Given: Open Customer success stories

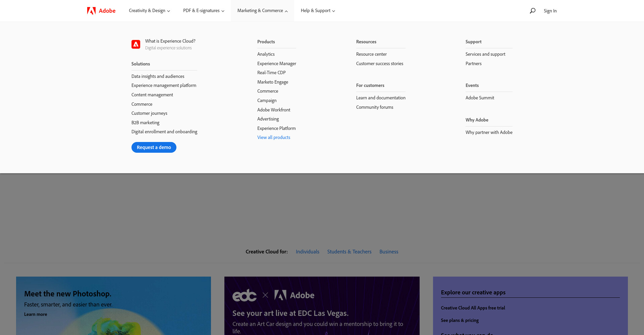Looking at the screenshot, I should (380, 63).
